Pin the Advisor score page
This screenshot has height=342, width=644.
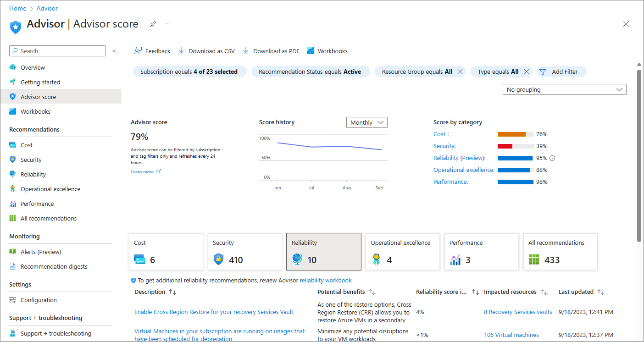click(153, 24)
